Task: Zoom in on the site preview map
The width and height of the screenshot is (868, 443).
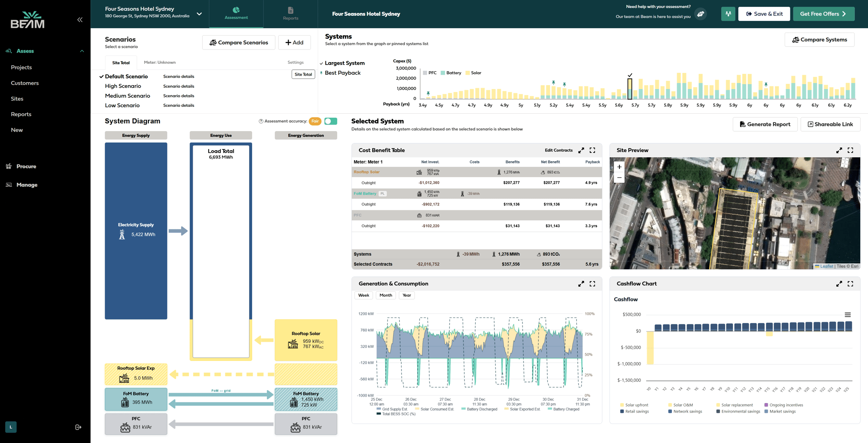Action: [619, 167]
